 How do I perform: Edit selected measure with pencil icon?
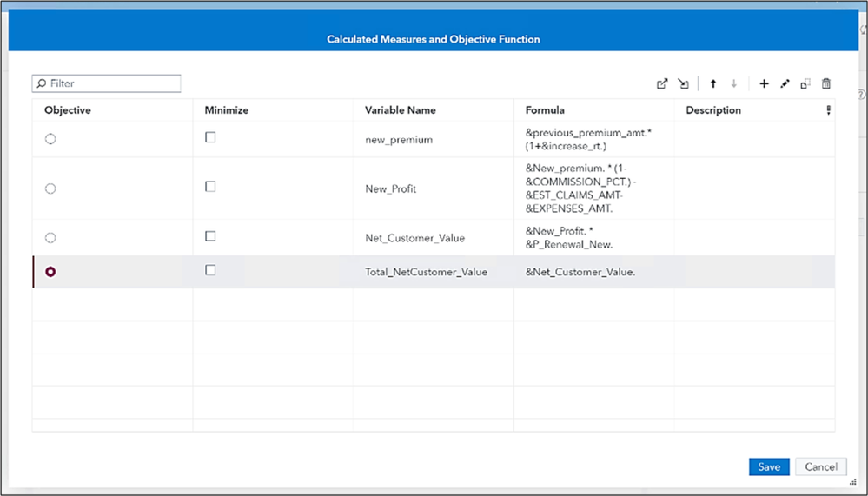tap(785, 84)
